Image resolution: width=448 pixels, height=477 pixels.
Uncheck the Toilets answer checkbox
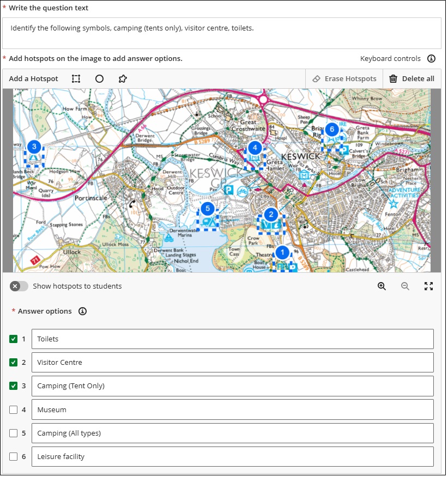point(14,339)
